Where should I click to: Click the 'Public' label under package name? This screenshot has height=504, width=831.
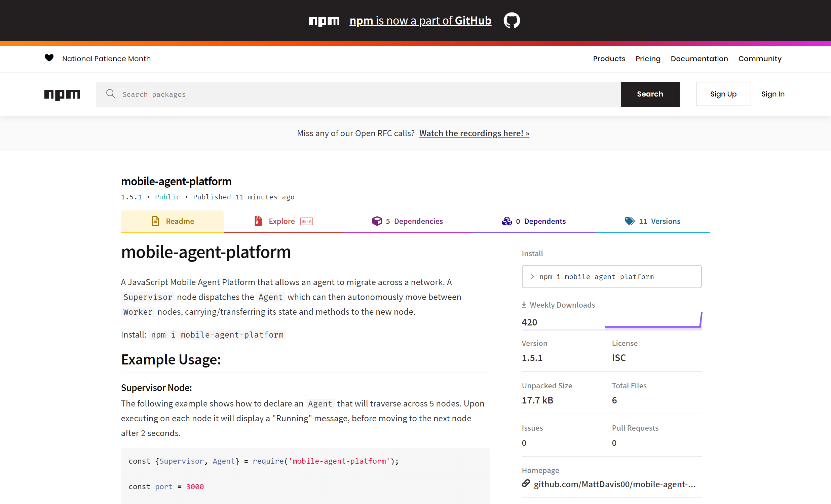coord(167,197)
